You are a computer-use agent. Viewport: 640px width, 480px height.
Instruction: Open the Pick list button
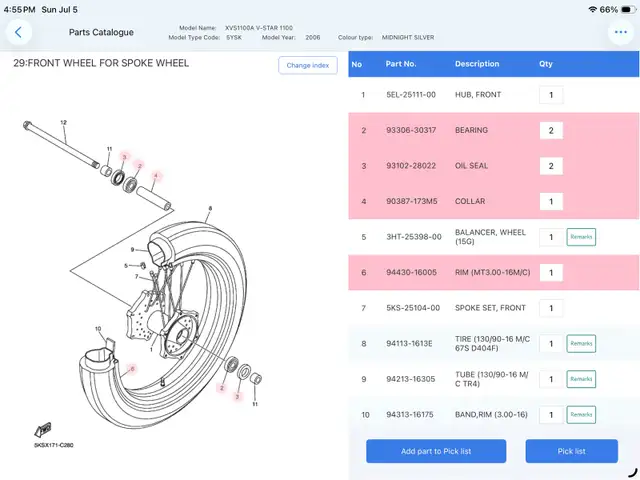571,451
